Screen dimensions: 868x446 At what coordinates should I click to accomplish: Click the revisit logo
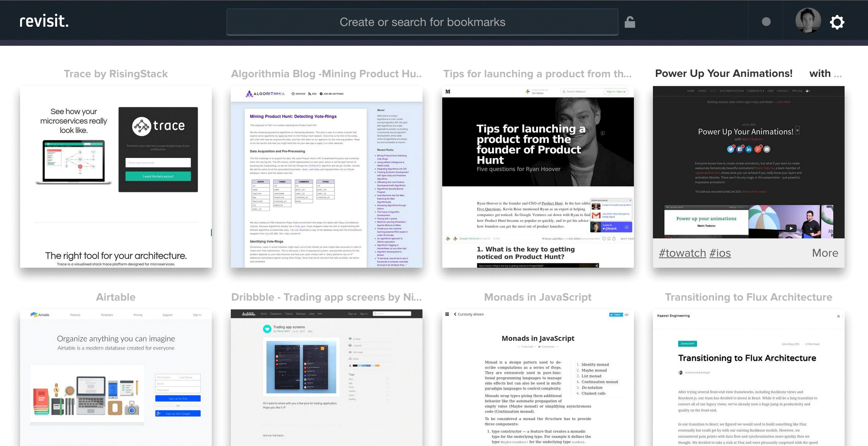(44, 21)
